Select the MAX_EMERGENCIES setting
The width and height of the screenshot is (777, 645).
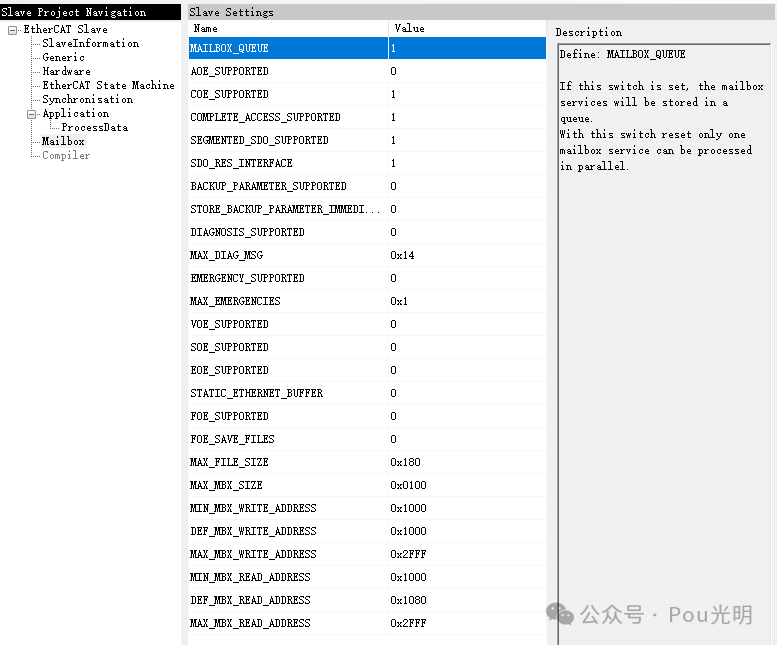pos(367,301)
